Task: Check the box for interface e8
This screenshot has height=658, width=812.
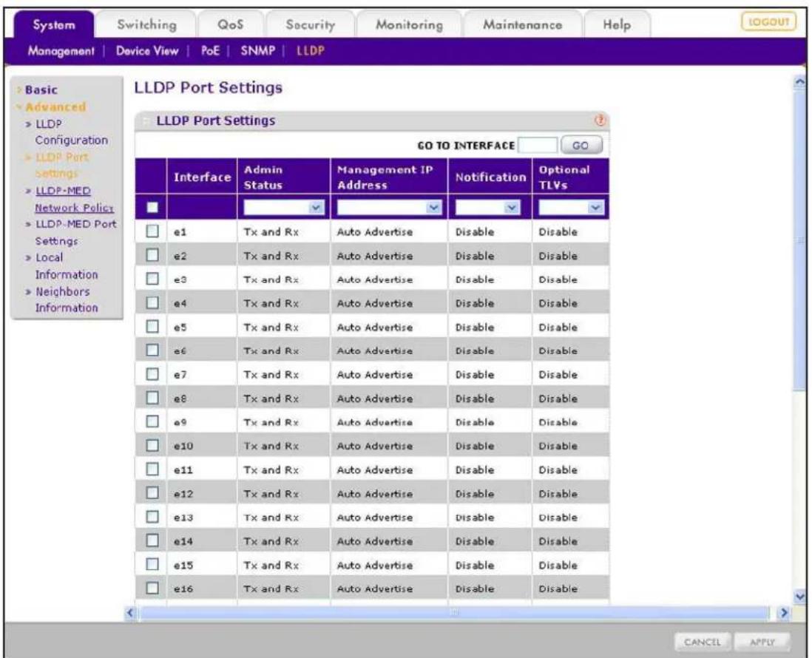Action: [152, 398]
